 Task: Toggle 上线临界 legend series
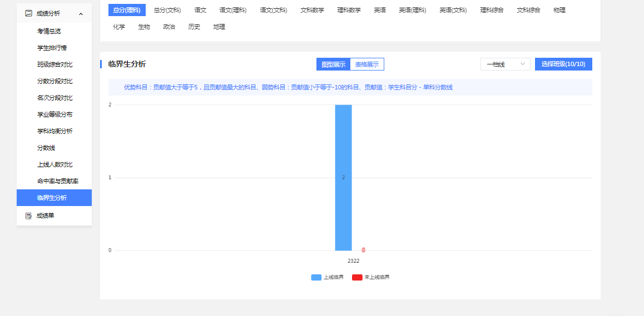328,278
